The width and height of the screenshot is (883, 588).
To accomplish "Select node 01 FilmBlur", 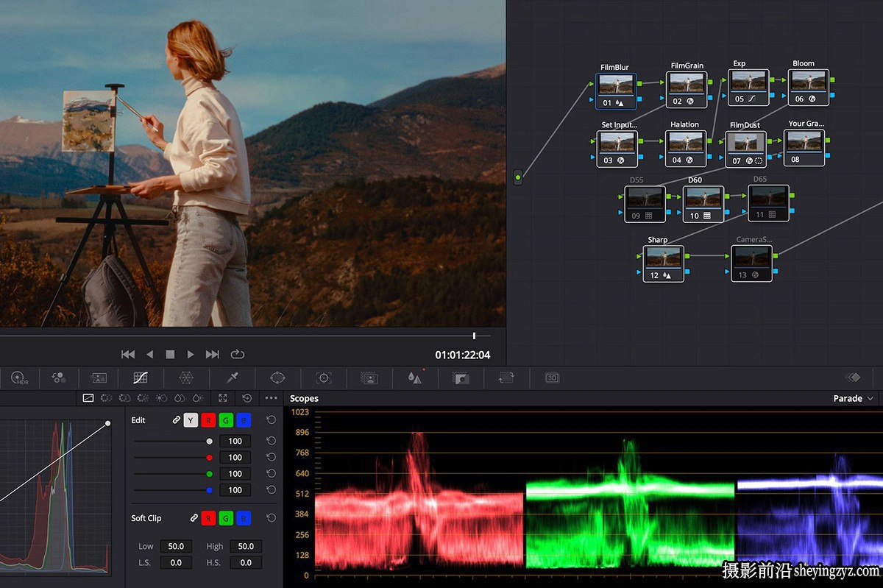I will [x=616, y=91].
